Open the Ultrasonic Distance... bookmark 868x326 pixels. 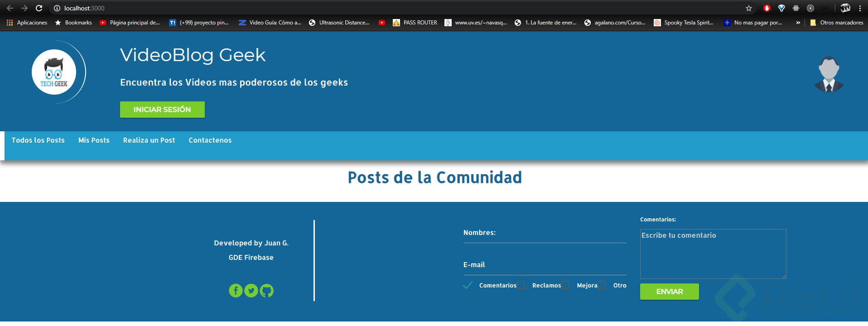tap(339, 23)
